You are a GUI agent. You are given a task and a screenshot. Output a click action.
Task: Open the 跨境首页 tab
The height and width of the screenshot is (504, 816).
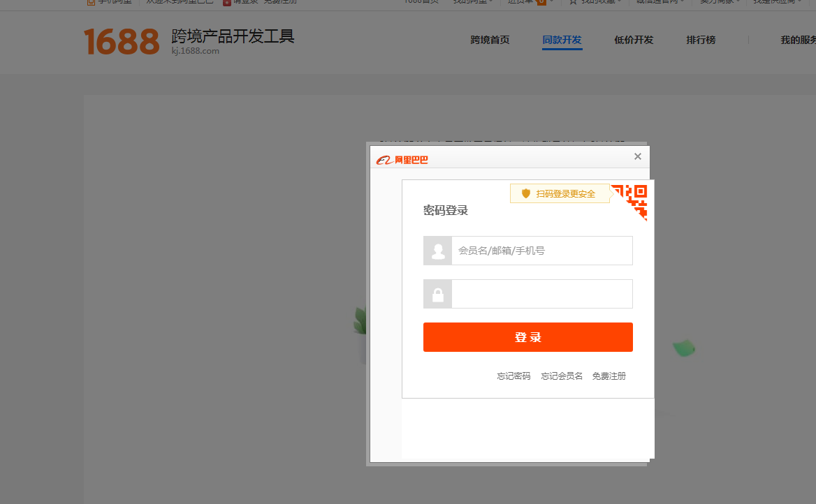click(490, 40)
